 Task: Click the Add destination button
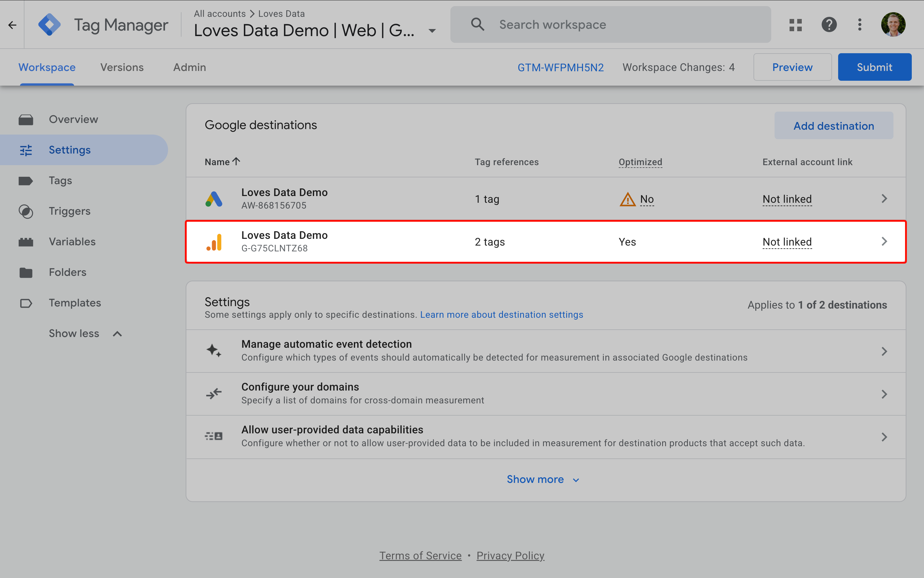[x=834, y=125]
